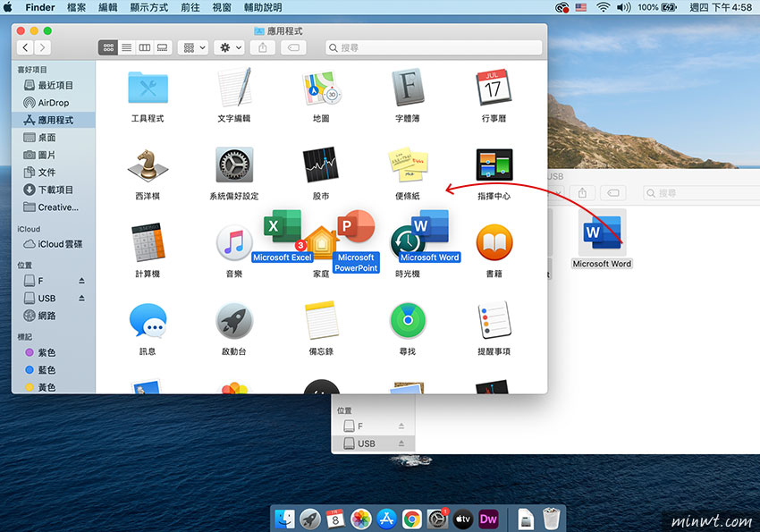
Task: Launch Apple TV from the Dock
Action: pos(463,519)
